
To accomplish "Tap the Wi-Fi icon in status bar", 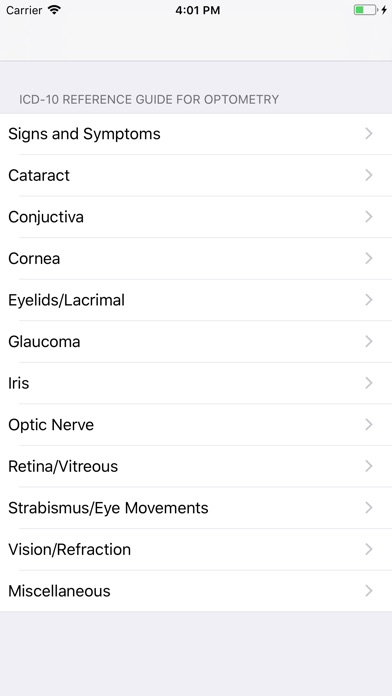I will (54, 10).
